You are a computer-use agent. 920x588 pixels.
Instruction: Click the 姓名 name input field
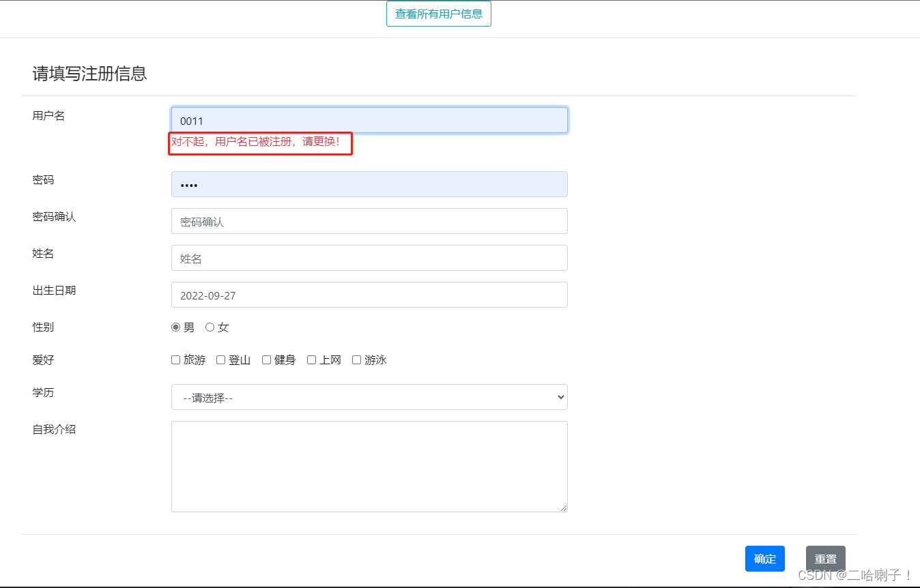tap(369, 258)
